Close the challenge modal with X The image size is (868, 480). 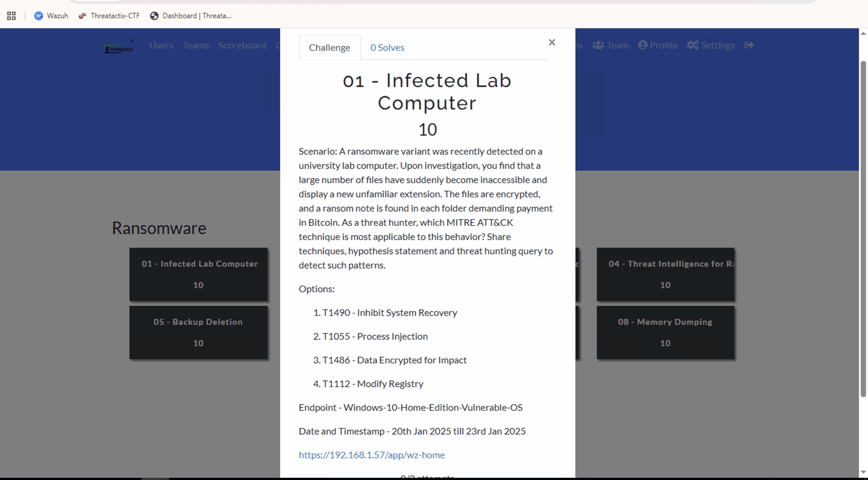pyautogui.click(x=552, y=42)
